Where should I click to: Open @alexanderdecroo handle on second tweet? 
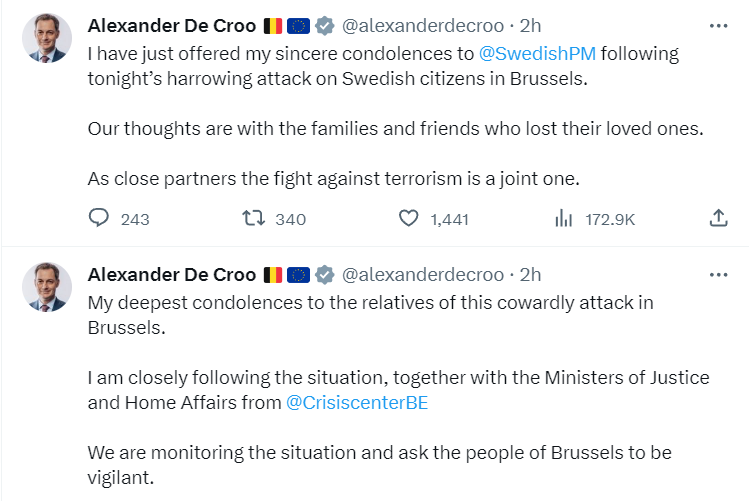423,274
